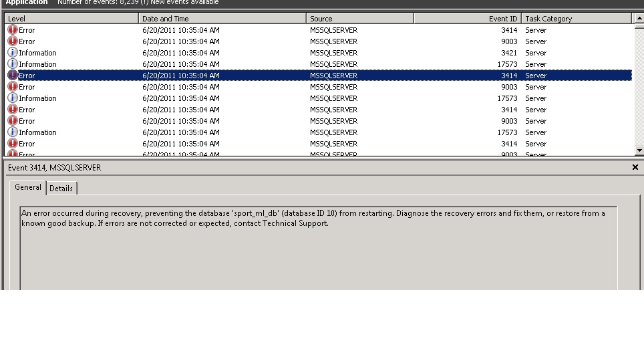644x361 pixels.
Task: Click the 'Number of events' status text
Action: click(138, 3)
